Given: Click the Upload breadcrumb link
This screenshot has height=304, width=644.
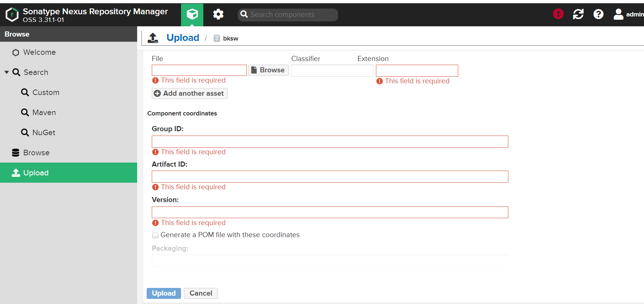Looking at the screenshot, I should tap(182, 38).
